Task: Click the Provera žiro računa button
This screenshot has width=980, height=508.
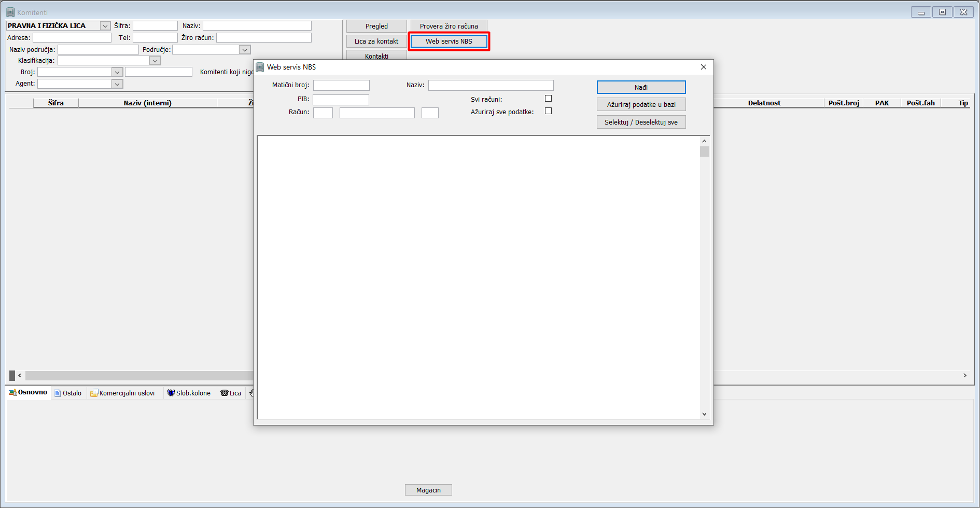Action: [449, 26]
